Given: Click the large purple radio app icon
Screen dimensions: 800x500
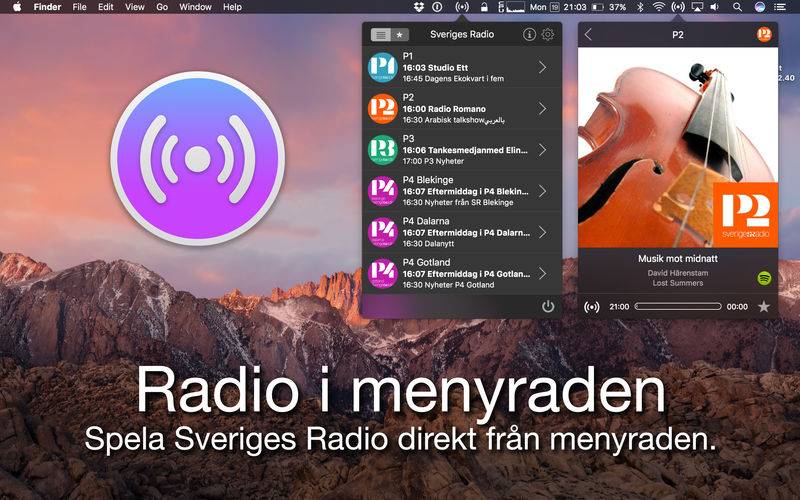Looking at the screenshot, I should pos(197,159).
